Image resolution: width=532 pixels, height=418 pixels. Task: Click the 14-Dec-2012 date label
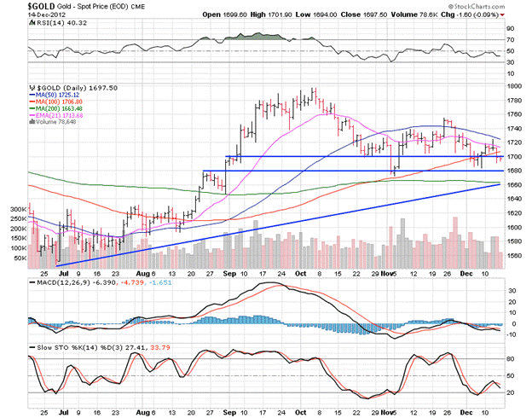point(26,16)
